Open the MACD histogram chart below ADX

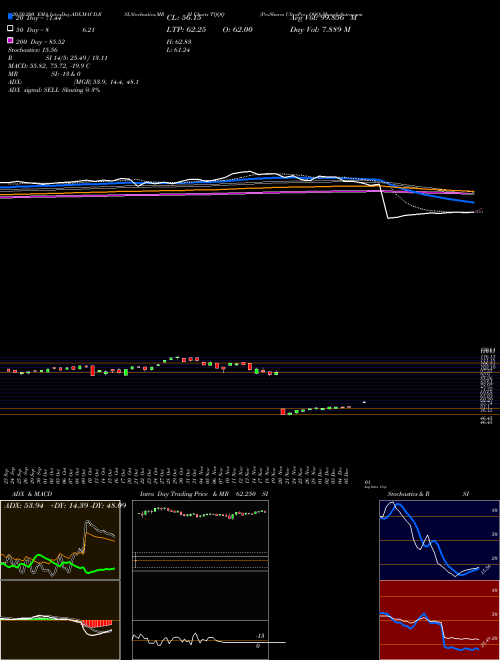click(x=60, y=620)
